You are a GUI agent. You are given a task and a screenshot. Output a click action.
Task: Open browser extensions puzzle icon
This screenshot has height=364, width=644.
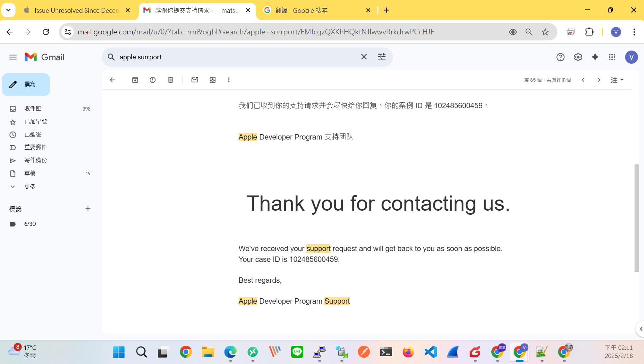pos(589,32)
